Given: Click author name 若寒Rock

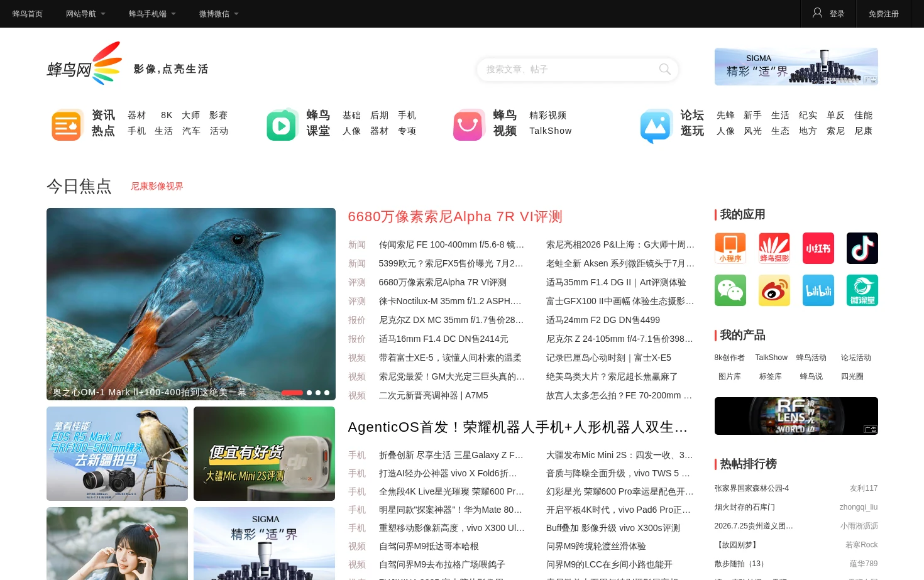Looking at the screenshot, I should [x=861, y=545].
